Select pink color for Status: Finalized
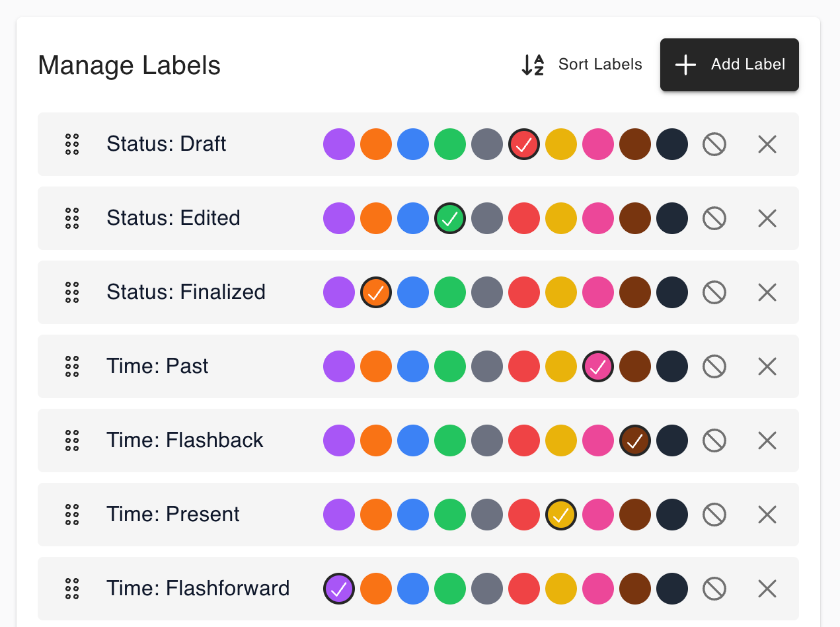This screenshot has height=627, width=840. pos(598,292)
